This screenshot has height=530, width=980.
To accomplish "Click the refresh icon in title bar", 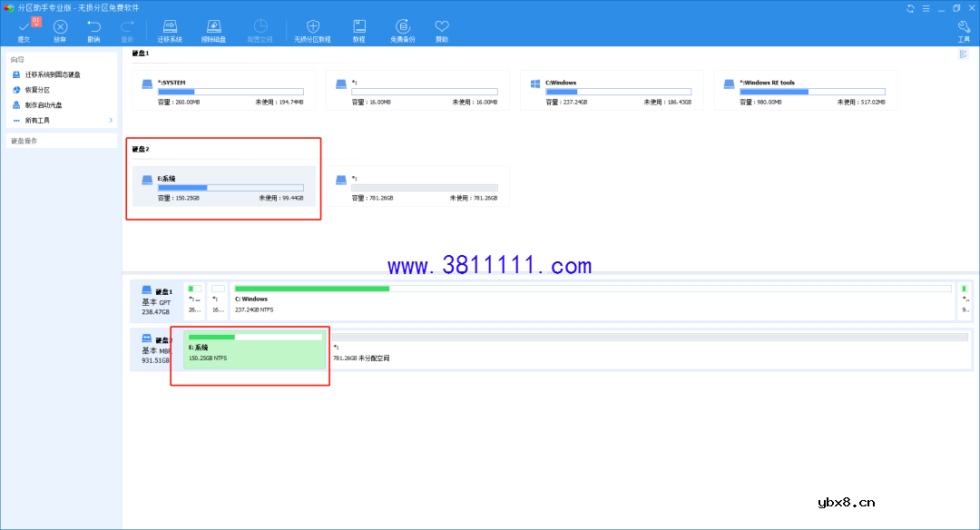I will 910,7.
